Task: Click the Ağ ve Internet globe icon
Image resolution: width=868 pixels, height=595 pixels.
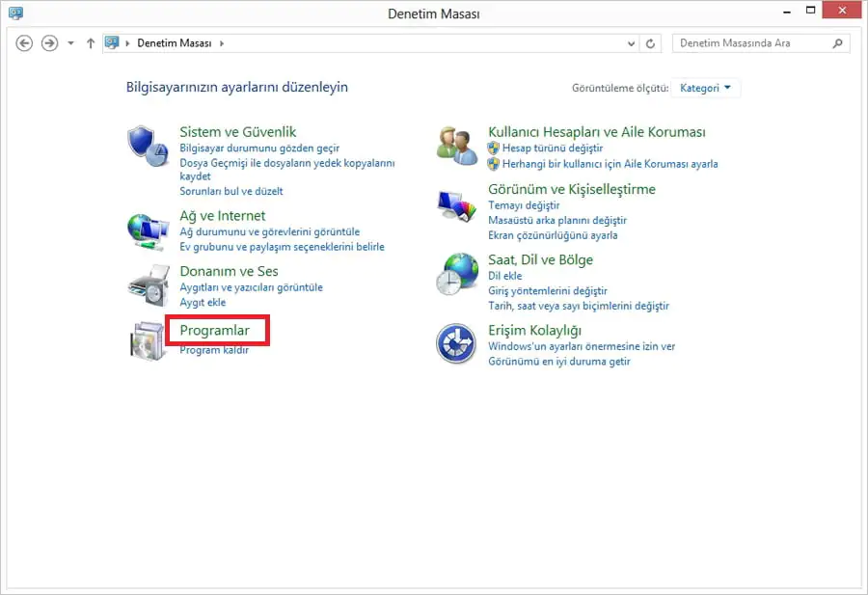Action: click(147, 229)
